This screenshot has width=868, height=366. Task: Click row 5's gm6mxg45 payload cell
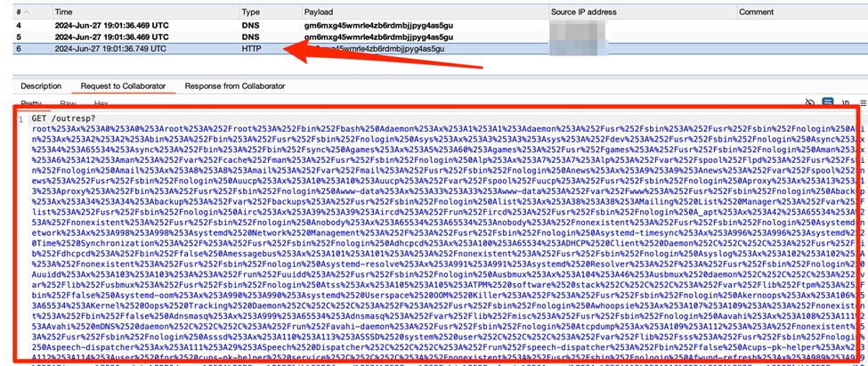pyautogui.click(x=378, y=37)
